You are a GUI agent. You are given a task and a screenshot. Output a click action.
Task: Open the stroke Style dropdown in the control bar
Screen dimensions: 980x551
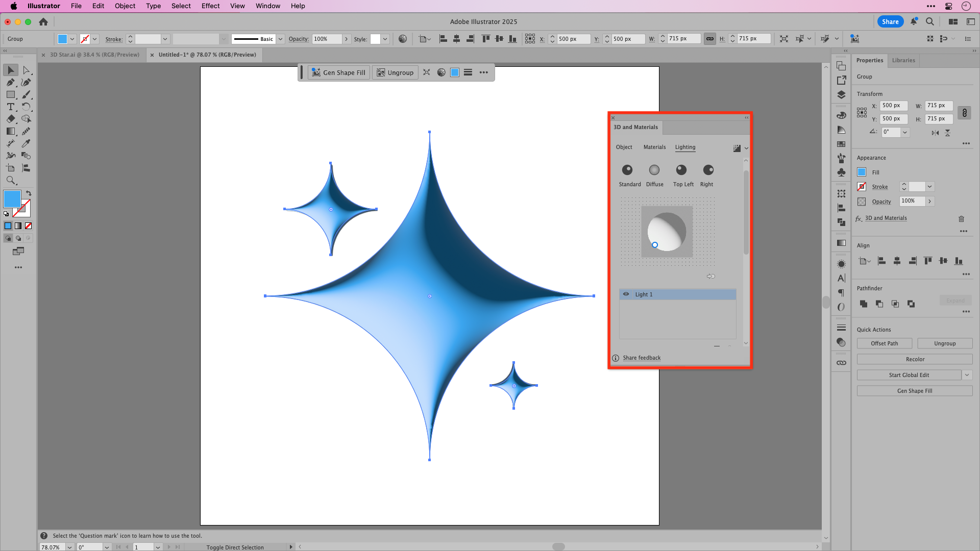pos(385,39)
